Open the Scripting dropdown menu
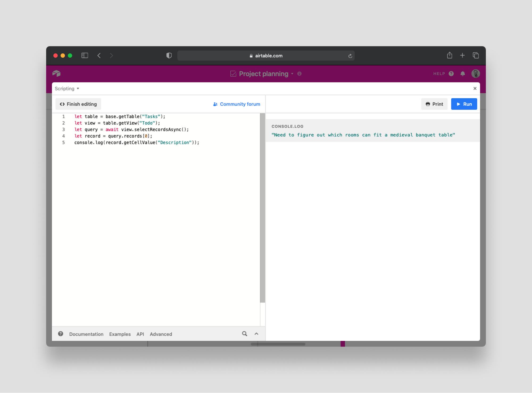This screenshot has width=532, height=393. click(x=66, y=88)
